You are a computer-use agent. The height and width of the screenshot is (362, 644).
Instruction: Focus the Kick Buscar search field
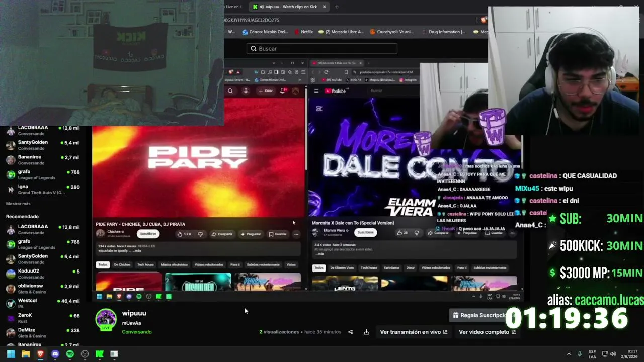pos(322,49)
